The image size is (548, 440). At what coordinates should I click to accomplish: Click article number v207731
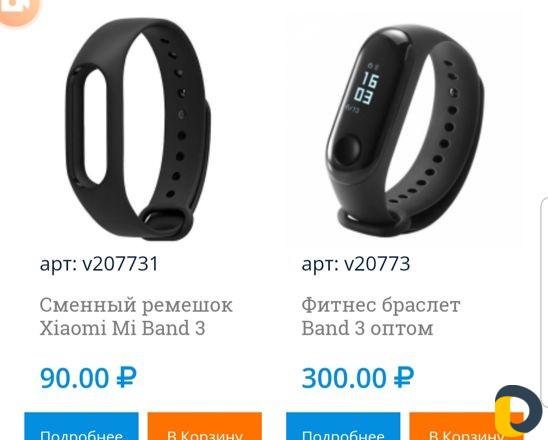99,264
